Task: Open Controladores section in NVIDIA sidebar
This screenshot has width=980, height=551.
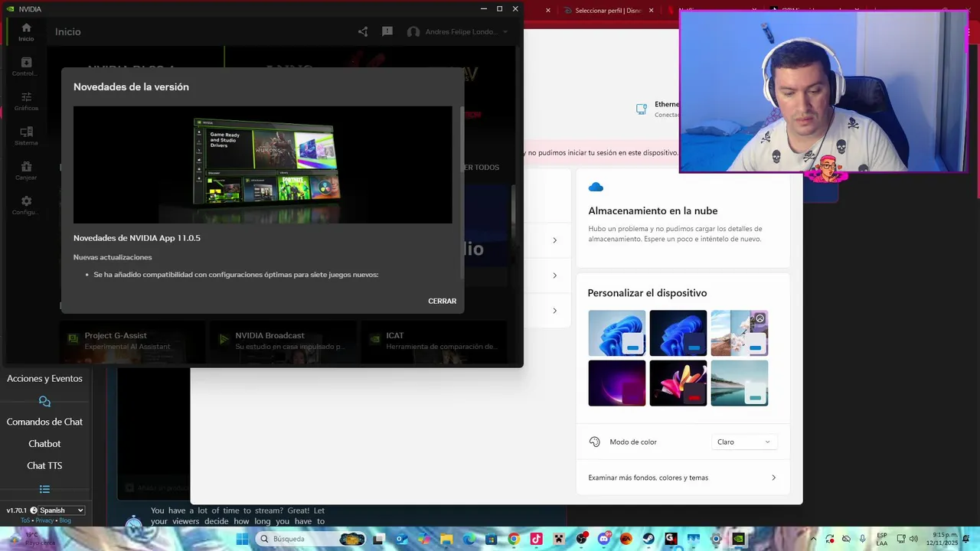Action: click(x=26, y=67)
